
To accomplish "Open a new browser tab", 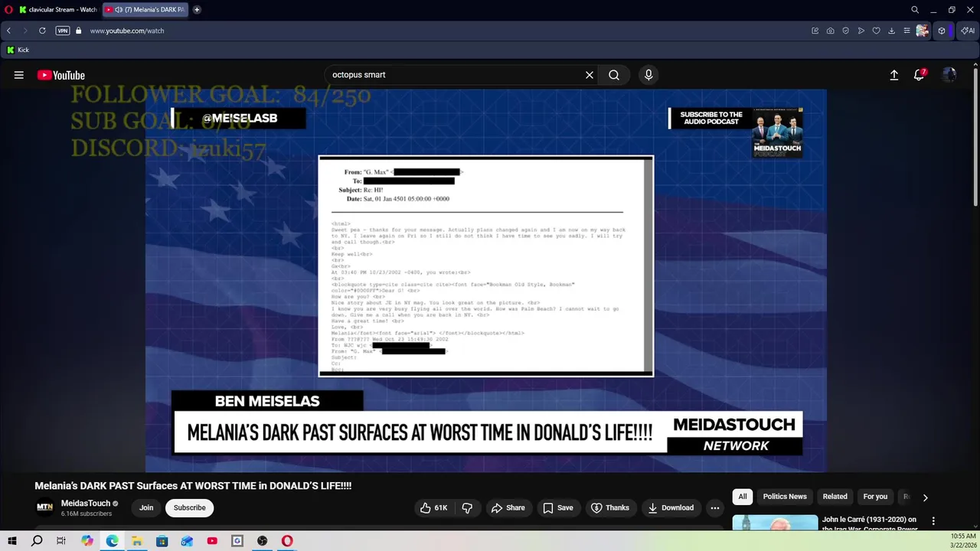I will click(197, 9).
